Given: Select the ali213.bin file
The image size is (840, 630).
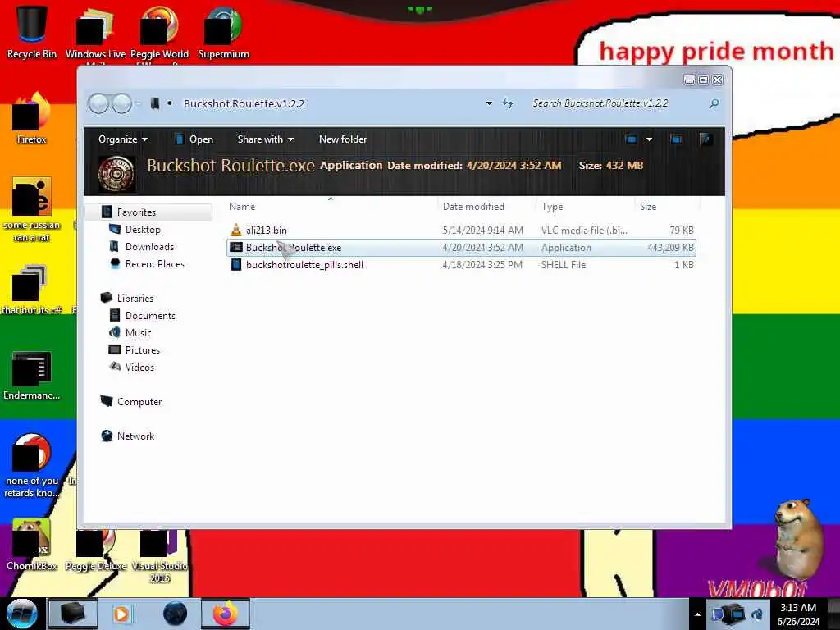Looking at the screenshot, I should 461,231.
